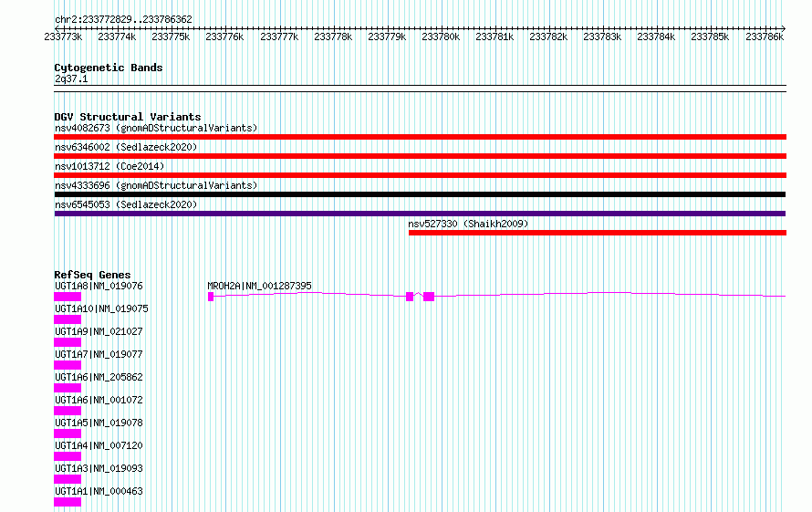
Task: Click the MROH2A exon left of the intron peak
Action: click(x=410, y=297)
